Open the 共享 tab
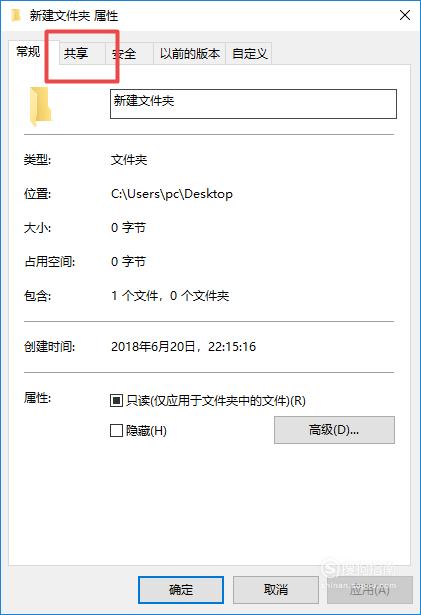Image resolution: width=421 pixels, height=615 pixels. click(76, 53)
